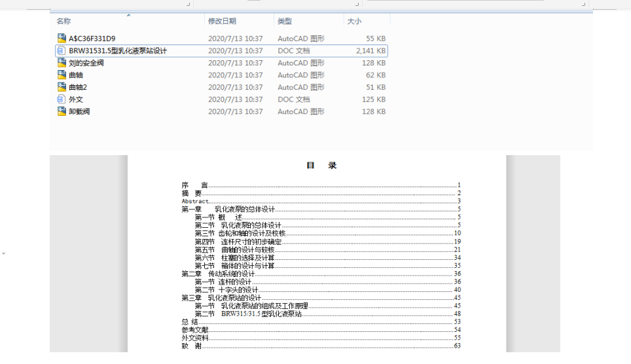
Task: Click the DOC icon of 外文 file
Action: (61, 99)
